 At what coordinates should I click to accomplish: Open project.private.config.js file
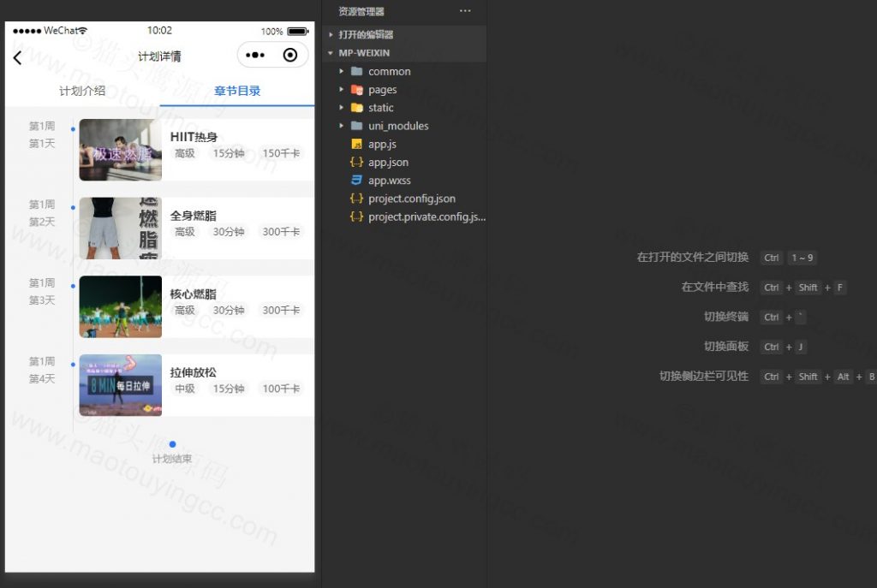pos(427,217)
